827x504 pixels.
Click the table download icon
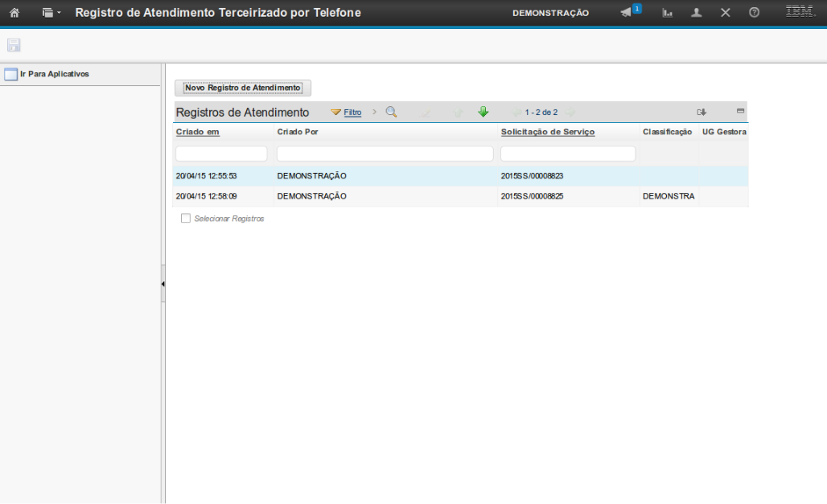click(702, 113)
